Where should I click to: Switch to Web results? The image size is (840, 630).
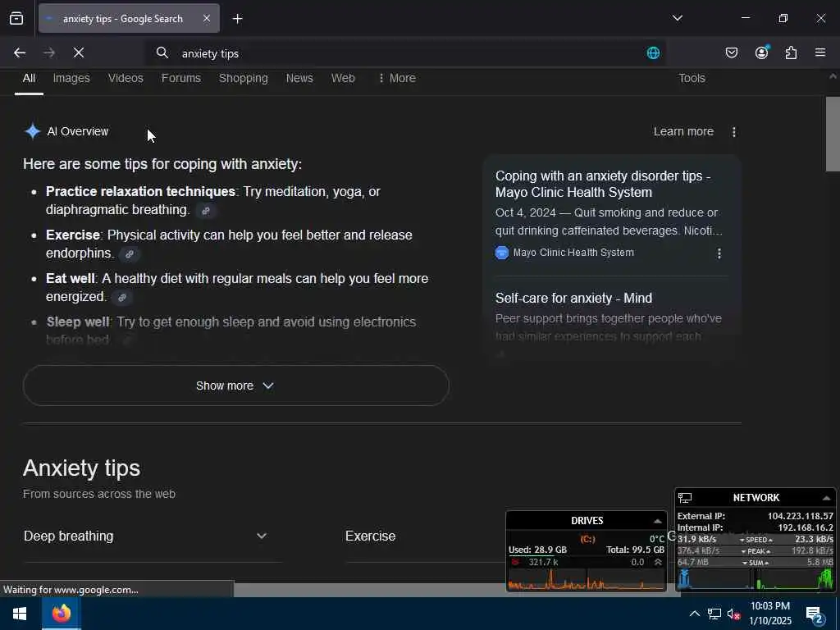click(343, 78)
